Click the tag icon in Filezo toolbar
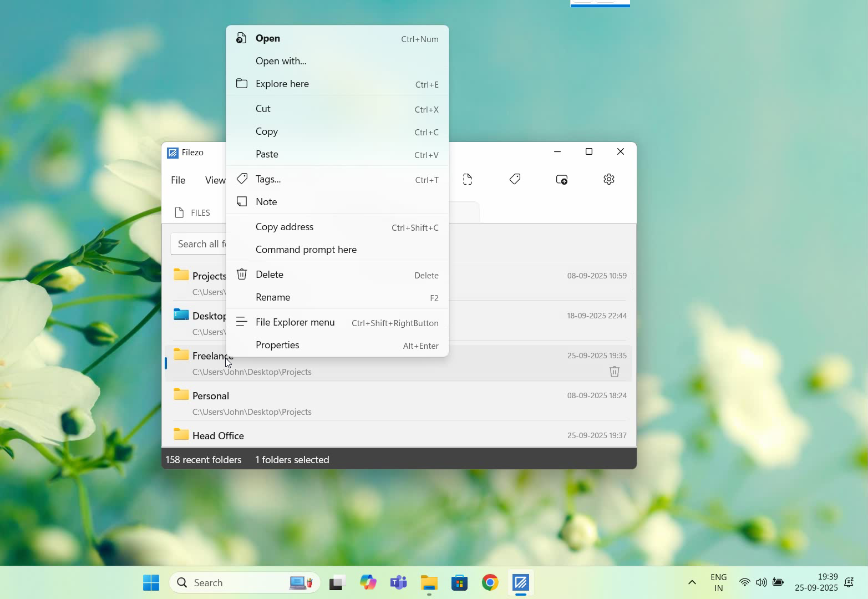 tap(515, 179)
